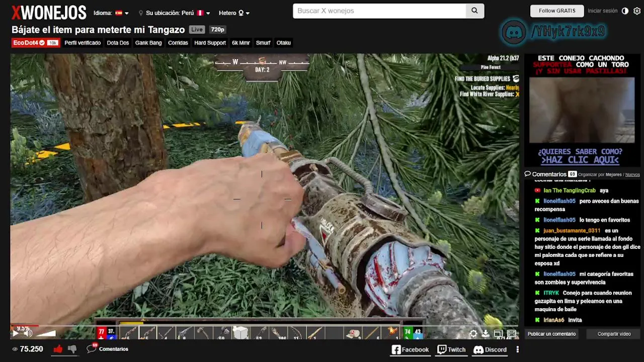Open the video player settings gear
The height and width of the screenshot is (362, 644).
pyautogui.click(x=473, y=333)
